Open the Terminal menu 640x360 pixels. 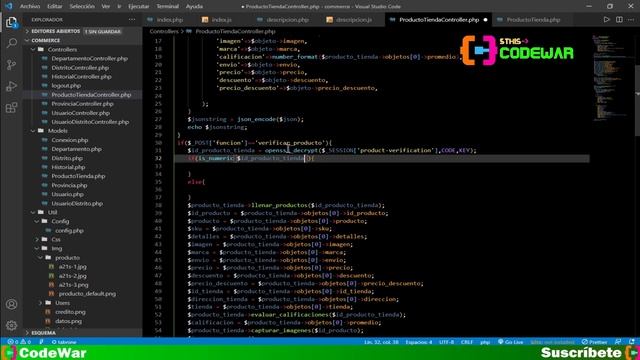point(167,6)
